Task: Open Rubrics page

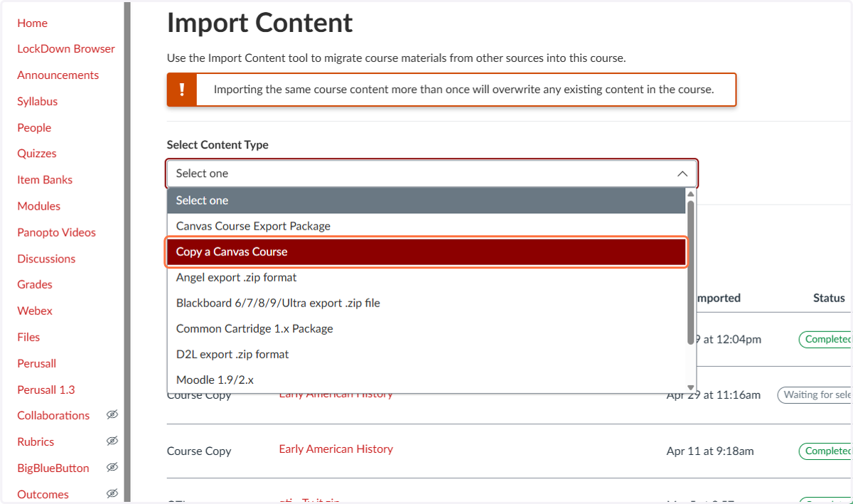Action: (x=36, y=441)
